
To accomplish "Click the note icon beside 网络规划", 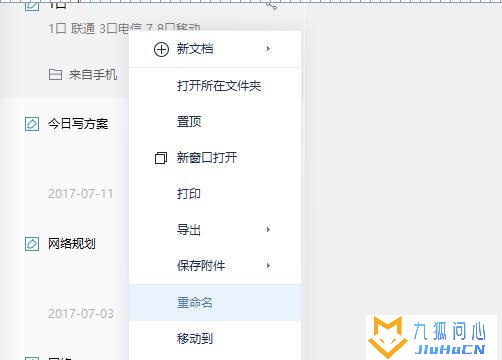I will [32, 244].
